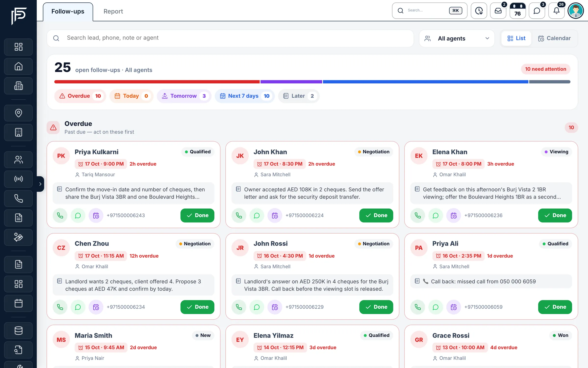This screenshot has height=368, width=588.
Task: Mark Priya Kulkarni follow-up Done
Action: click(x=197, y=215)
